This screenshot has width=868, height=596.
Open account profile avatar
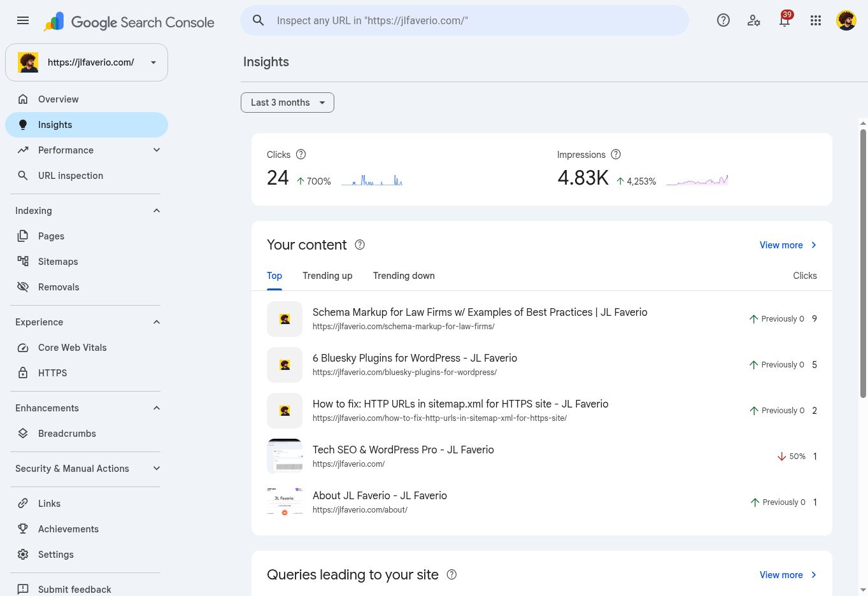point(846,20)
